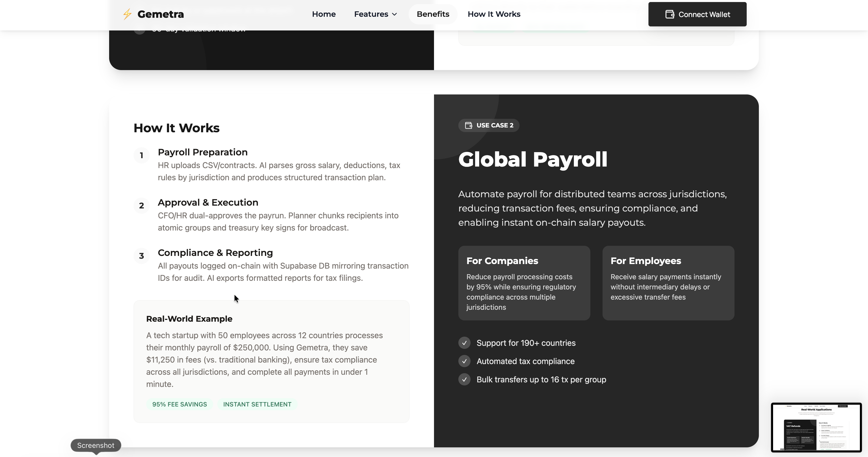The width and height of the screenshot is (868, 457).
Task: Click step number 3 circle for Compliance & Reporting
Action: [x=142, y=256]
